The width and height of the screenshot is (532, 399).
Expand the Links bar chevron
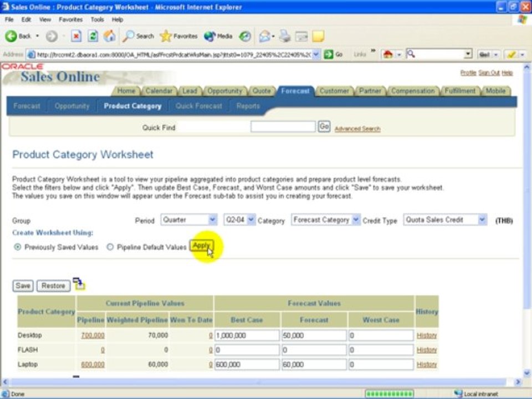click(373, 52)
